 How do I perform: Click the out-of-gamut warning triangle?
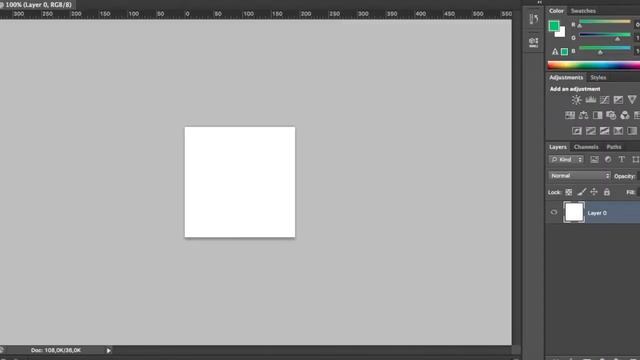click(555, 52)
